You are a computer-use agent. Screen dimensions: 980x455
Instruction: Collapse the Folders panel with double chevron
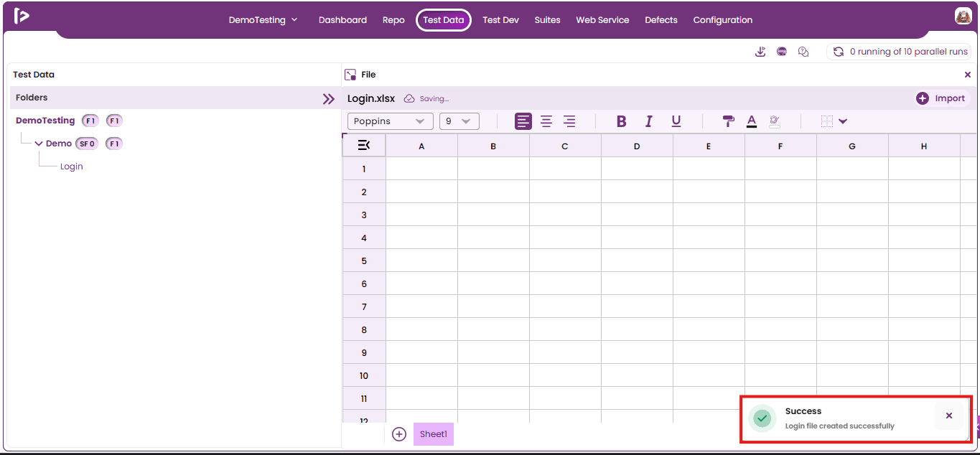(x=329, y=99)
